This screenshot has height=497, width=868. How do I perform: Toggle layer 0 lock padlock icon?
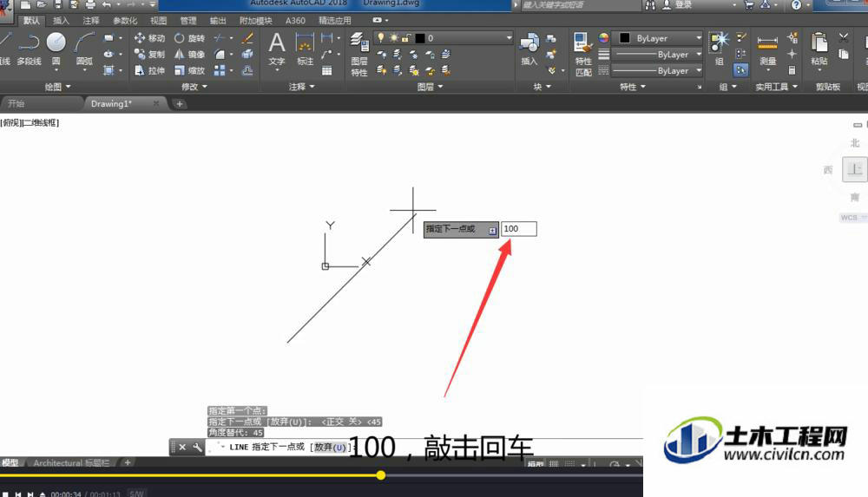point(406,37)
